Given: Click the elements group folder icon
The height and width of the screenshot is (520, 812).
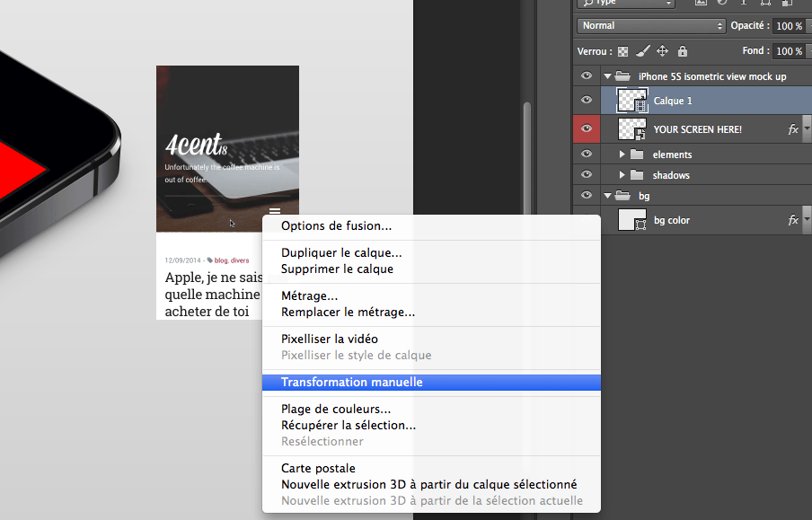Looking at the screenshot, I should [637, 154].
